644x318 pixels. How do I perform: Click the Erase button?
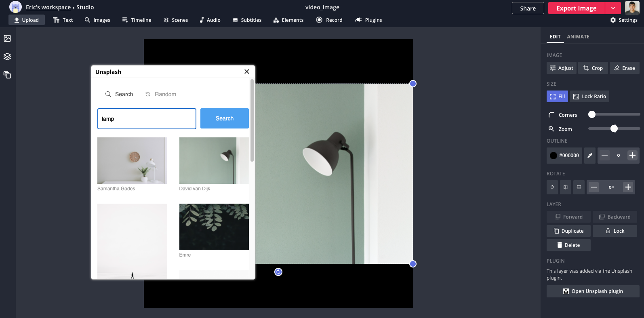tap(625, 68)
